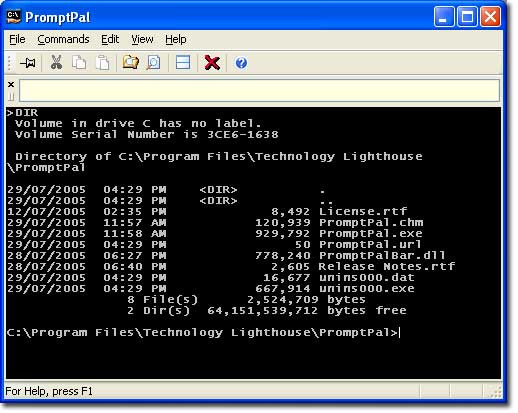
Task: Click the pin window toolbar icon
Action: pyautogui.click(x=28, y=63)
